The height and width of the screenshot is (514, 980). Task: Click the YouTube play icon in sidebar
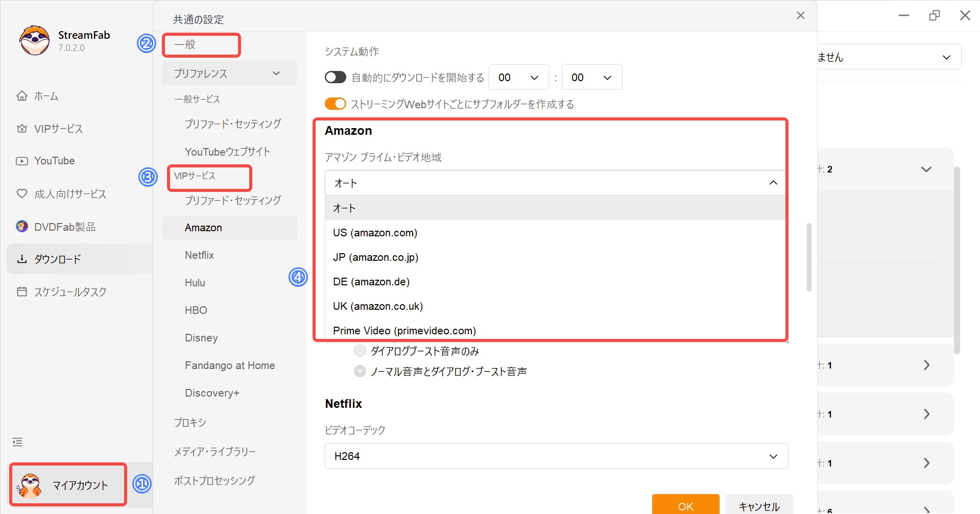point(22,161)
